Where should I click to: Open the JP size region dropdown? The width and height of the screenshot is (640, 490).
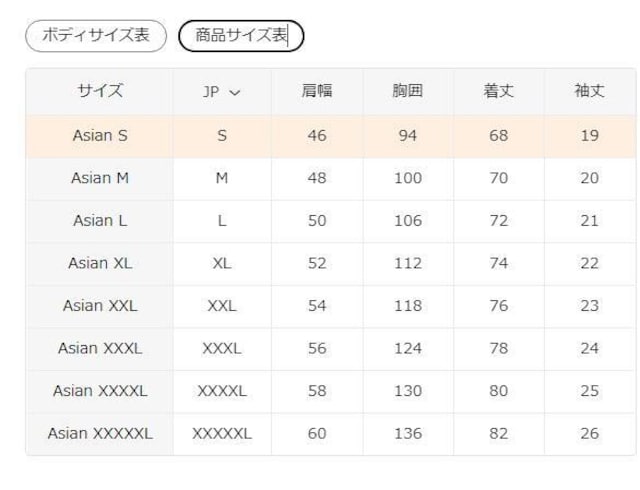coord(221,91)
